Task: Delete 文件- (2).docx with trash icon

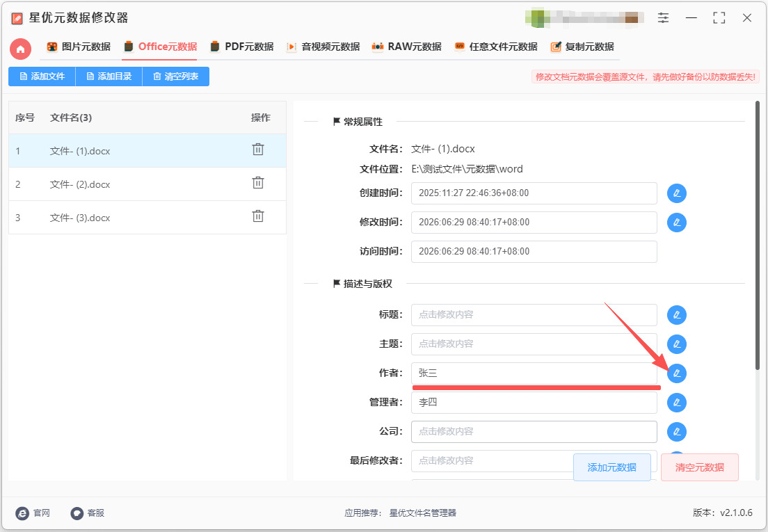Action: click(258, 183)
